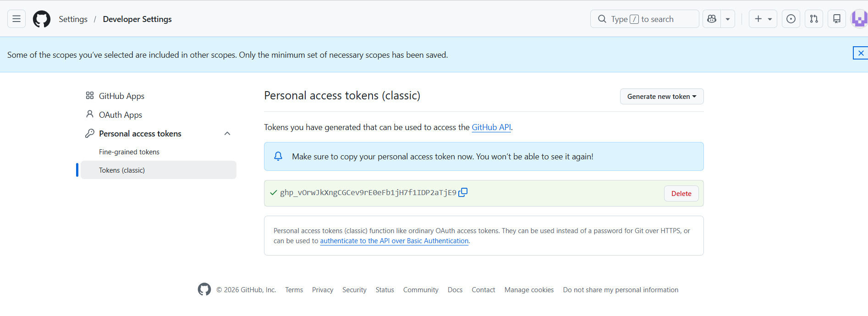Open the plus create-new menu
The width and height of the screenshot is (868, 316).
(x=763, y=19)
